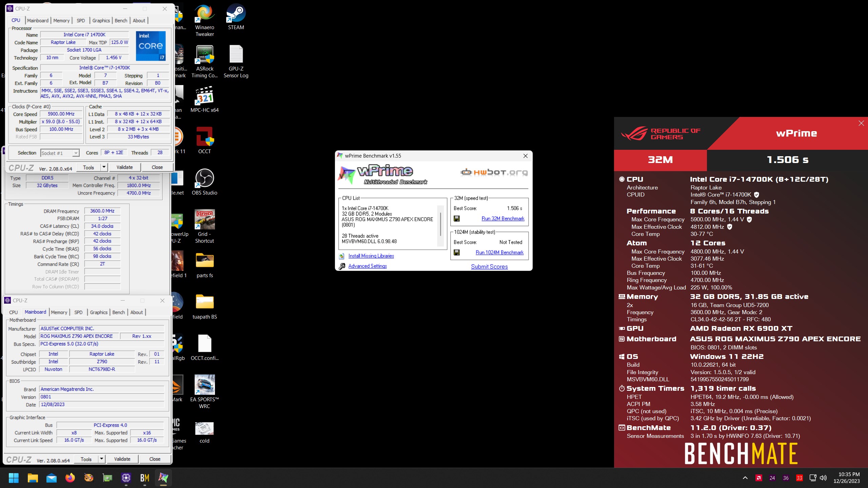Expand the Tools dropdown arrow in top CPU-Z window

104,167
